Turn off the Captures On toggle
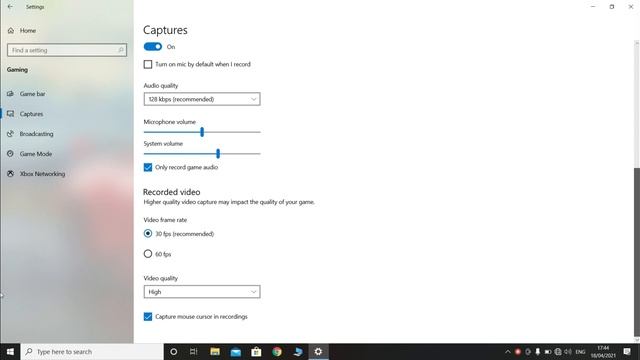This screenshot has height=360, width=640. click(153, 47)
